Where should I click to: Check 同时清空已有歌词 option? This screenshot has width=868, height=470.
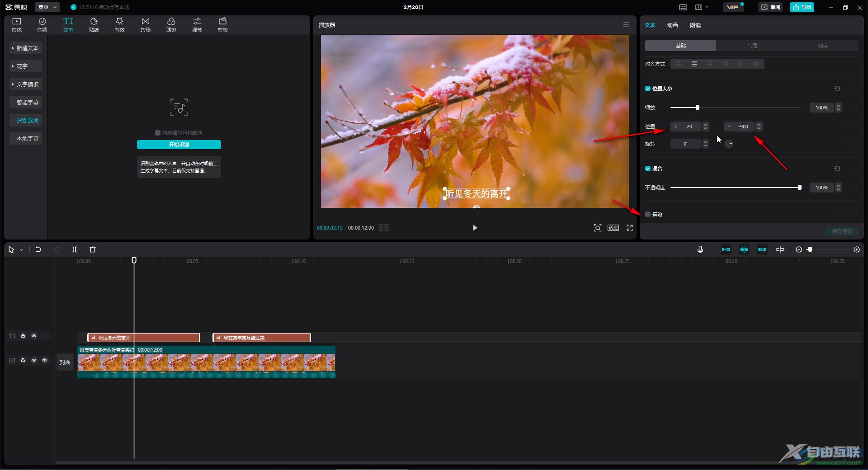(x=158, y=133)
